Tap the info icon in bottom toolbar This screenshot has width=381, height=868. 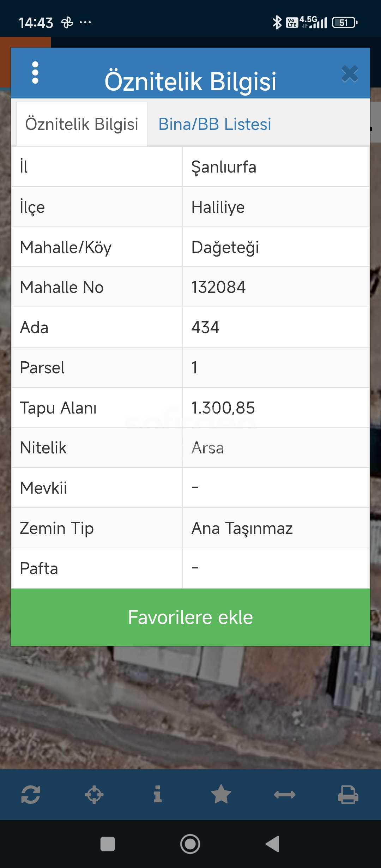point(158,794)
